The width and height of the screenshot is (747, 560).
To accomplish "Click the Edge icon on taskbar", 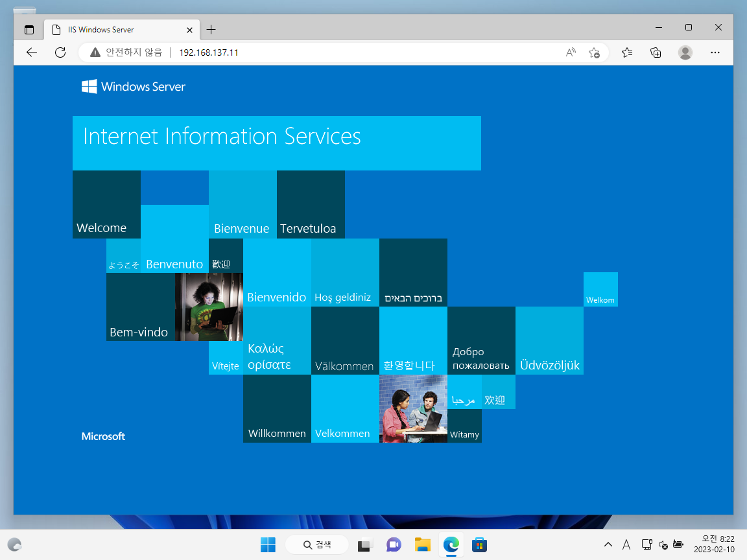I will (x=451, y=544).
